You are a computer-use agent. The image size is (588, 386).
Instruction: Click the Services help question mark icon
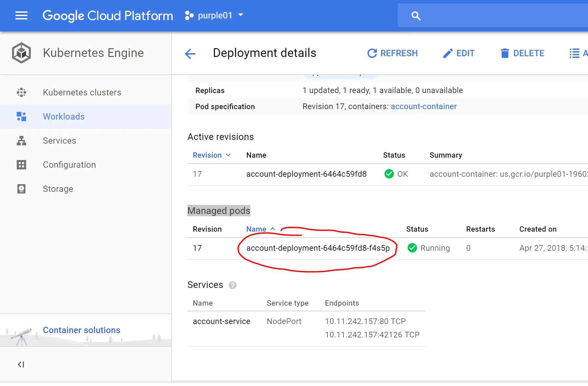(232, 285)
